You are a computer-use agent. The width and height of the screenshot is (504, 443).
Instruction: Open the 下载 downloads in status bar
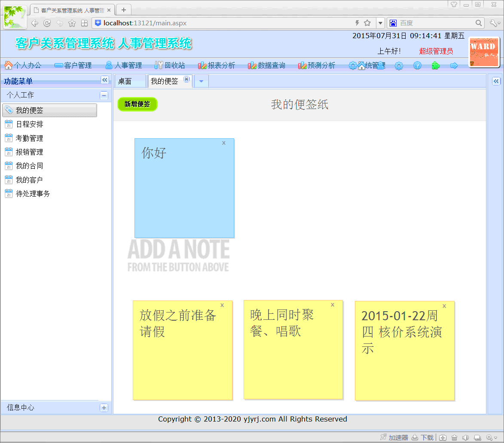point(423,437)
